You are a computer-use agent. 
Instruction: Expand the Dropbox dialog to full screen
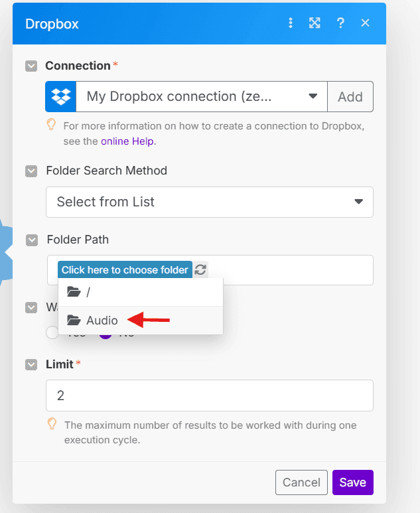tap(315, 23)
